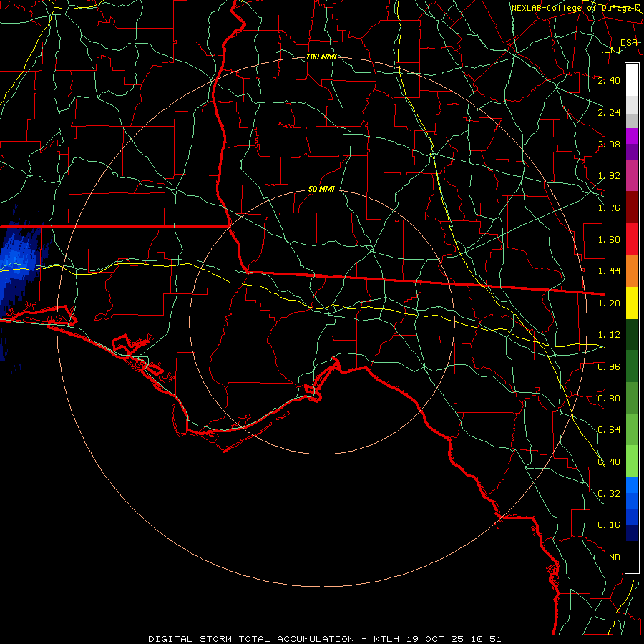The width and height of the screenshot is (644, 644).
Task: Pick the lime green swatch near 0.48
Action: (632, 462)
